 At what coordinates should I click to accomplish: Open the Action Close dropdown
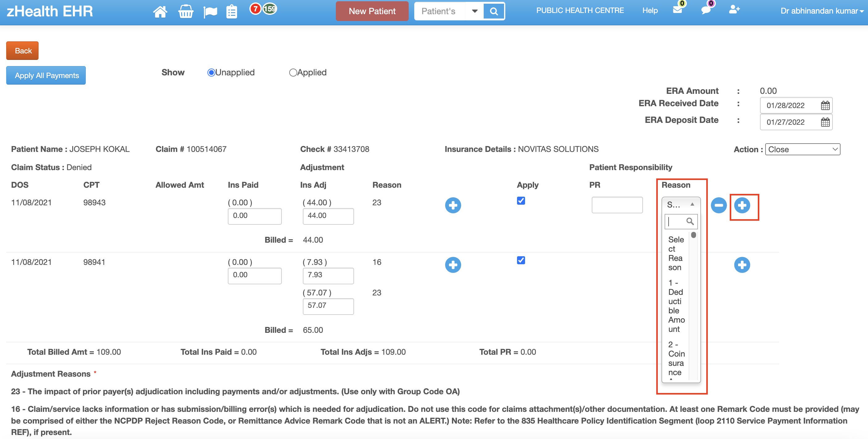(x=803, y=149)
